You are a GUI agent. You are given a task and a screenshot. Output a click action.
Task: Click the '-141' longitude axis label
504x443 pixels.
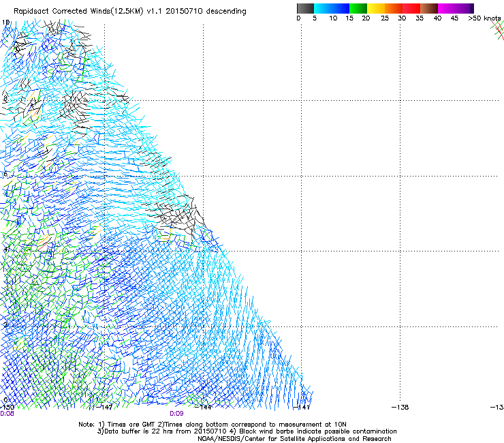301,408
